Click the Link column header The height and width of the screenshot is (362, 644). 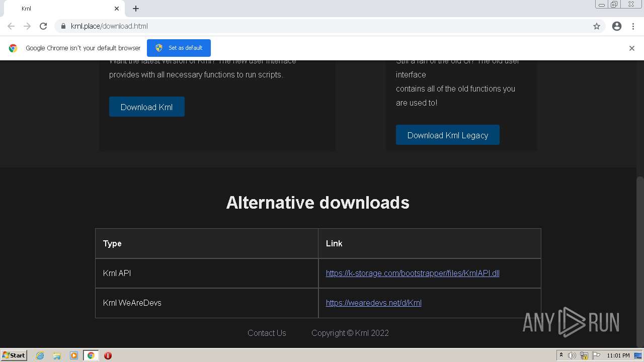pos(430,243)
